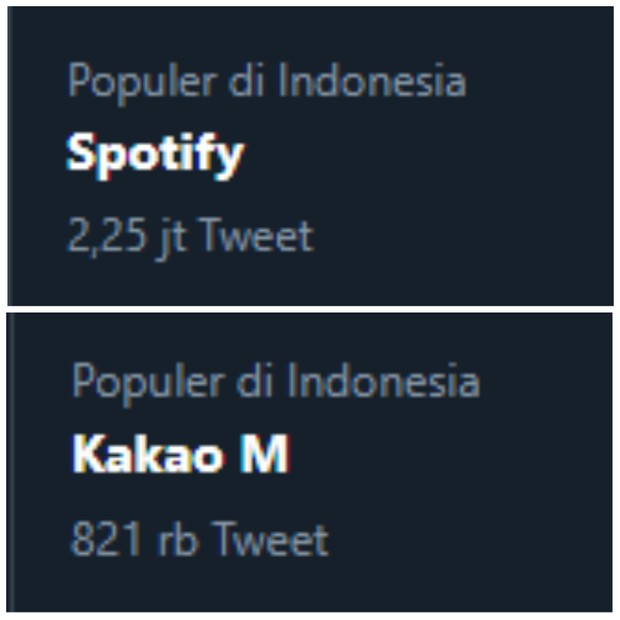Open the Spotify trending topic

(155, 155)
